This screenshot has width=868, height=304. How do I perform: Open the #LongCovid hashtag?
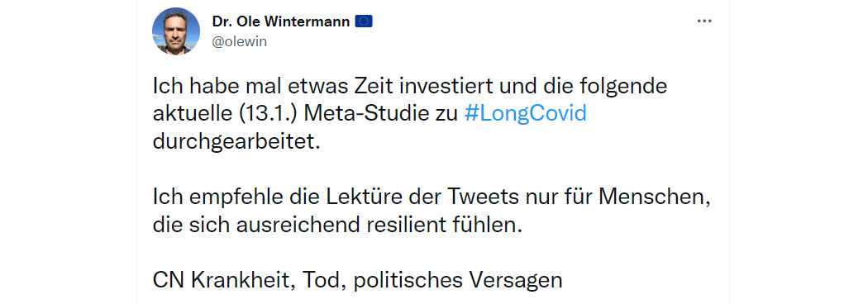(x=525, y=114)
